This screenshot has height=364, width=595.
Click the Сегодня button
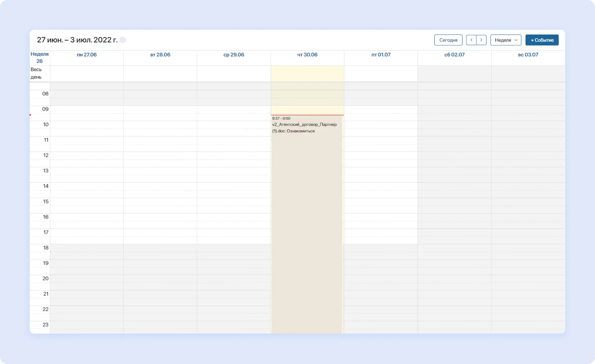[448, 40]
